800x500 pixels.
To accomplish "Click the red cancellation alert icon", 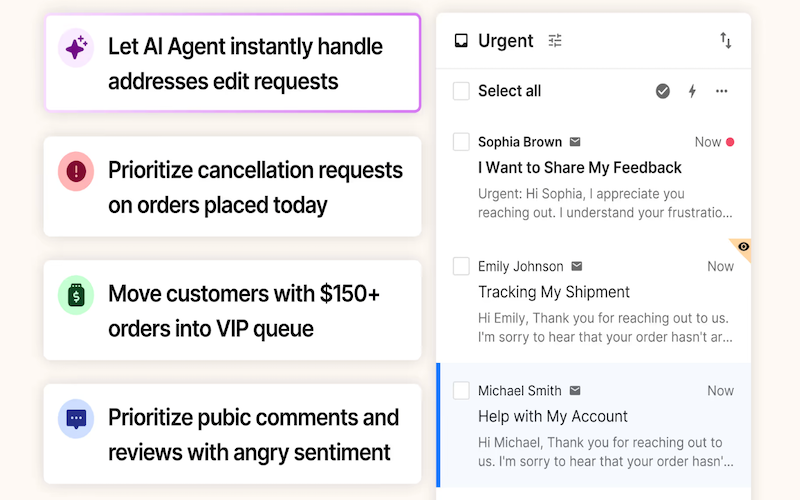I will pyautogui.click(x=76, y=172).
